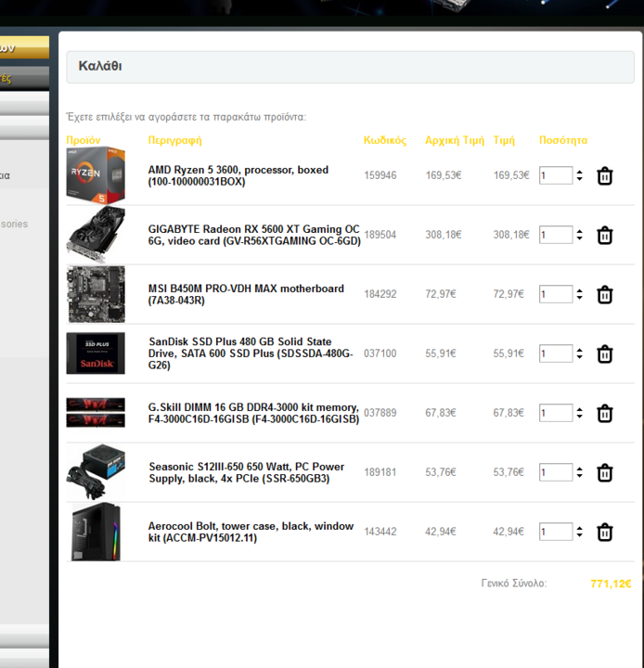This screenshot has width=644, height=668.
Task: Click the Radeon graphics card thumbnail
Action: pyautogui.click(x=96, y=235)
